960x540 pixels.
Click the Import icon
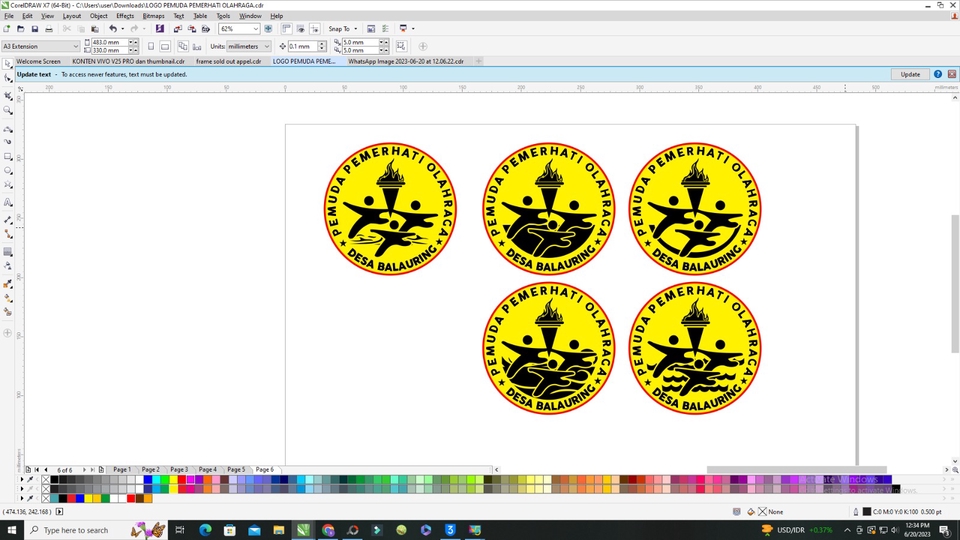click(178, 29)
